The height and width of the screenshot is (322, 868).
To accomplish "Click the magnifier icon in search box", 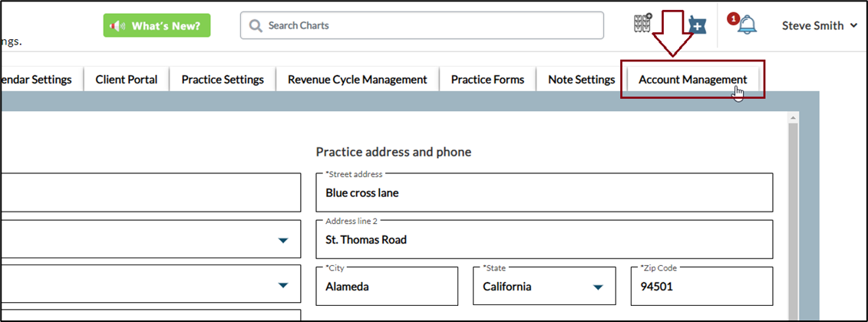I will pyautogui.click(x=256, y=26).
